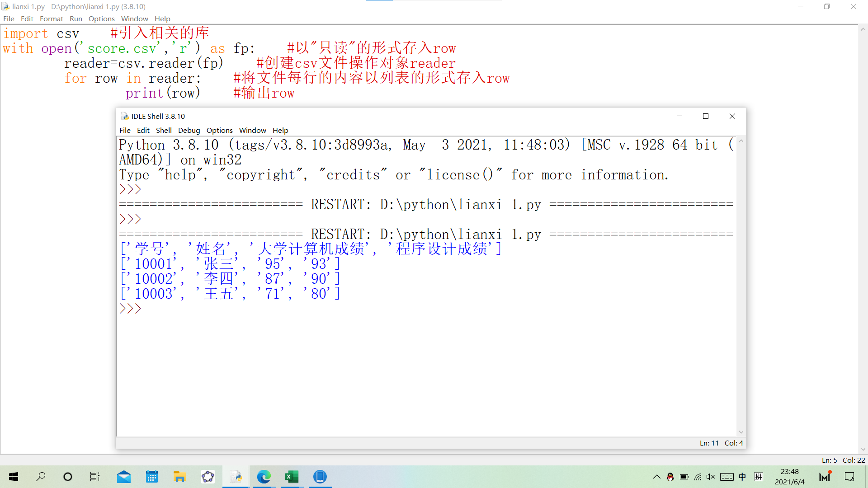Click IDLE Shell vertical scrollbar

741,286
